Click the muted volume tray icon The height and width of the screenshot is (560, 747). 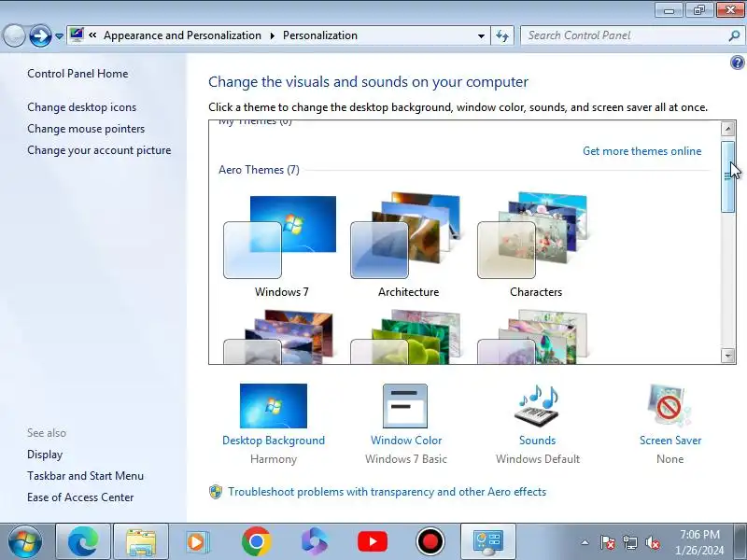653,542
